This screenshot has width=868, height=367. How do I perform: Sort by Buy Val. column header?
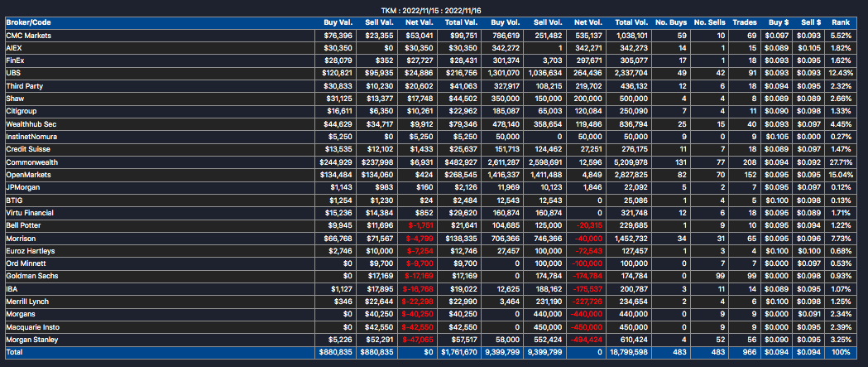[x=338, y=22]
